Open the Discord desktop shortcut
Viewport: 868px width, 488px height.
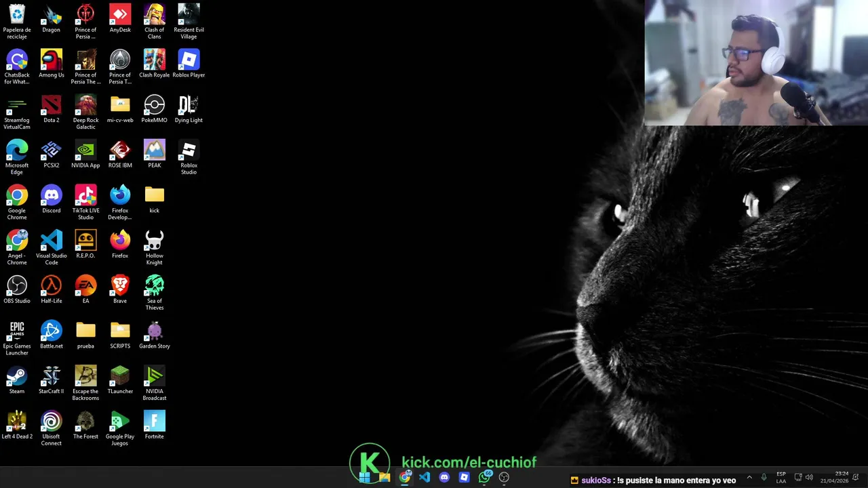(52, 199)
